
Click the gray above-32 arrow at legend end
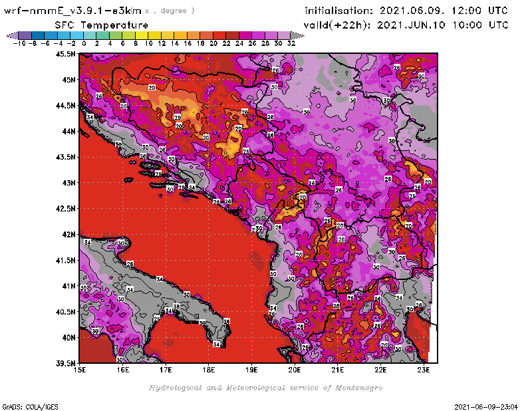click(297, 35)
